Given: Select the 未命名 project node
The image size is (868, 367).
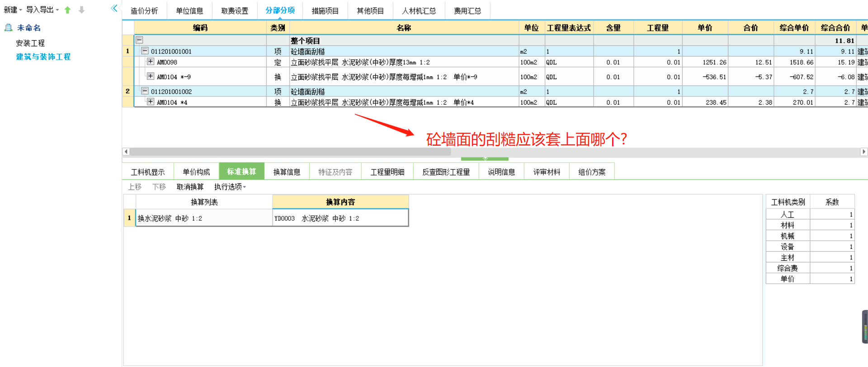Looking at the screenshot, I should pos(29,28).
